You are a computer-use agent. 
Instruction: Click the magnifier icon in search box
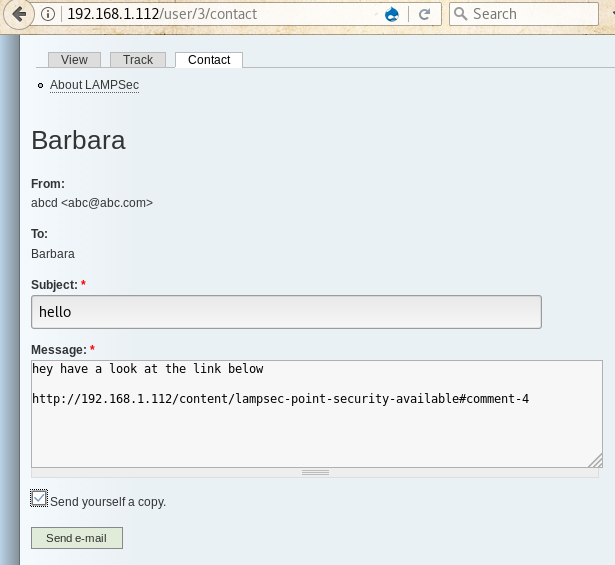click(x=460, y=15)
